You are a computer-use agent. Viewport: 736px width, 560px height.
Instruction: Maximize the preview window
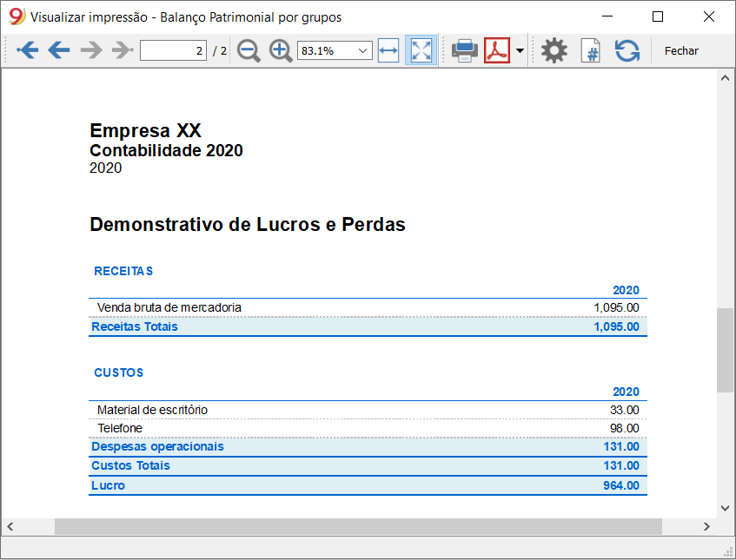click(x=658, y=16)
